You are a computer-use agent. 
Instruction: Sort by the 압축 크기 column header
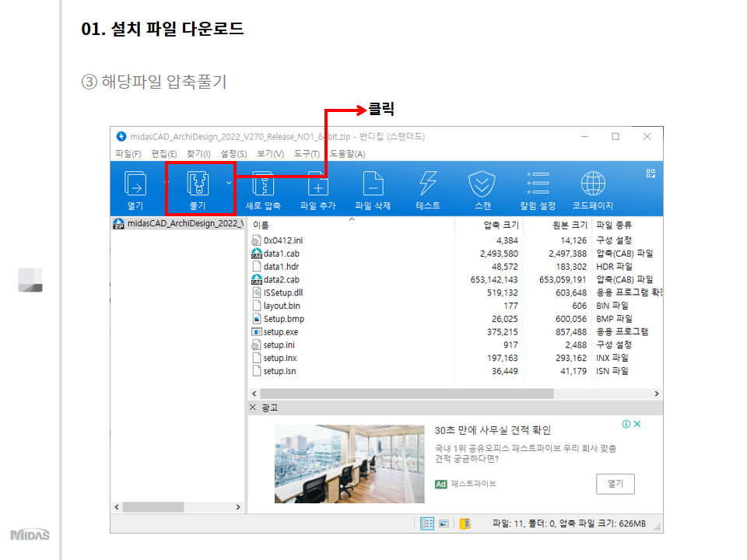click(x=500, y=225)
